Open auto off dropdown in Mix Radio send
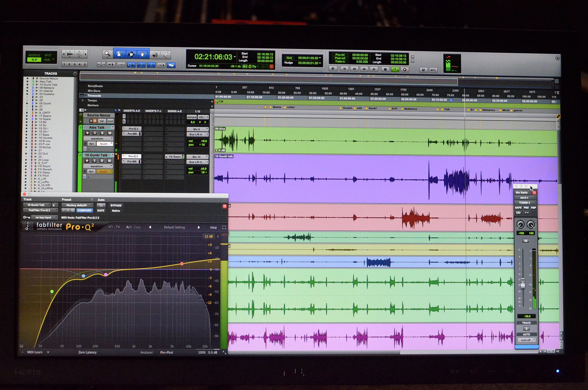Image resolution: width=588 pixels, height=390 pixels. [526, 340]
